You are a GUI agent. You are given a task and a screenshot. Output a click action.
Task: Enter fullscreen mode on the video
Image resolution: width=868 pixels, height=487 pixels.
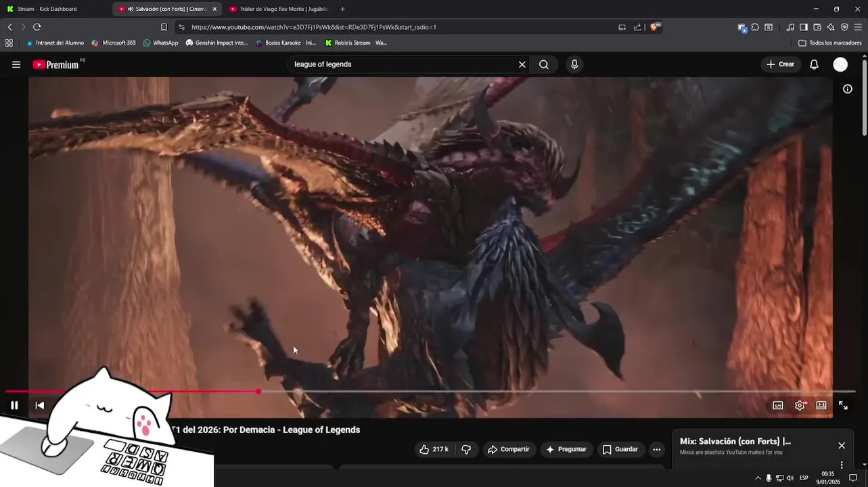[x=843, y=405]
